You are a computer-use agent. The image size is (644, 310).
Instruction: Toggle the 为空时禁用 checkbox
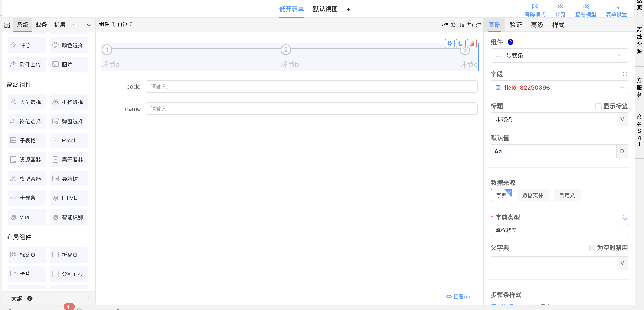(592, 248)
